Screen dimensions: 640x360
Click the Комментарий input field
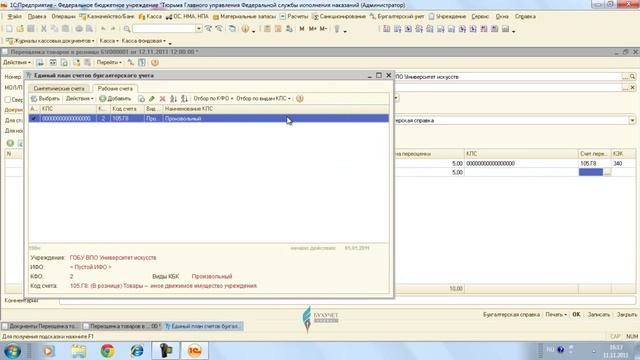point(347,301)
